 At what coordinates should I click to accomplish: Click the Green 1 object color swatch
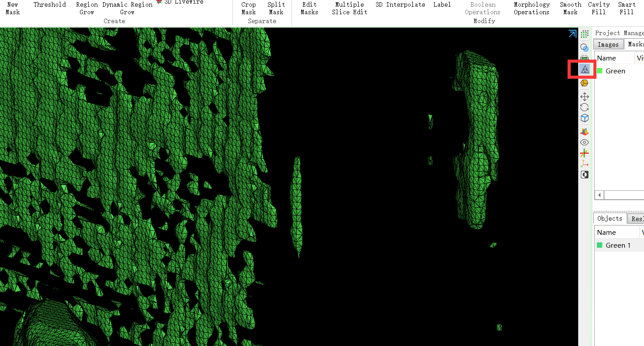coord(600,245)
